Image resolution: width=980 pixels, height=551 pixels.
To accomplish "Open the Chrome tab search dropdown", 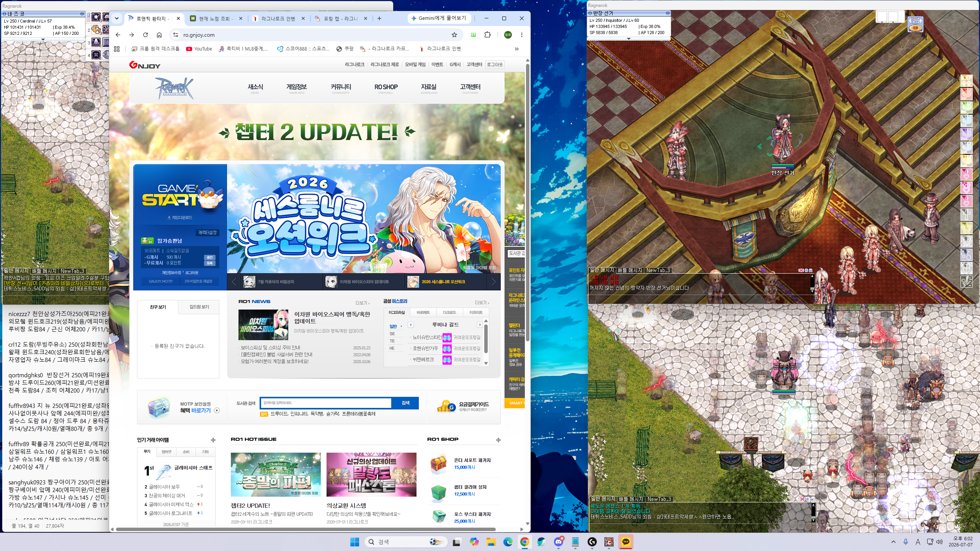I will pyautogui.click(x=117, y=18).
